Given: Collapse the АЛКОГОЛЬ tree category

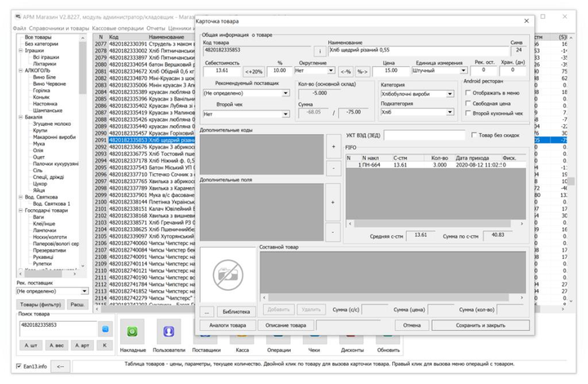Looking at the screenshot, I should pyautogui.click(x=20, y=70).
